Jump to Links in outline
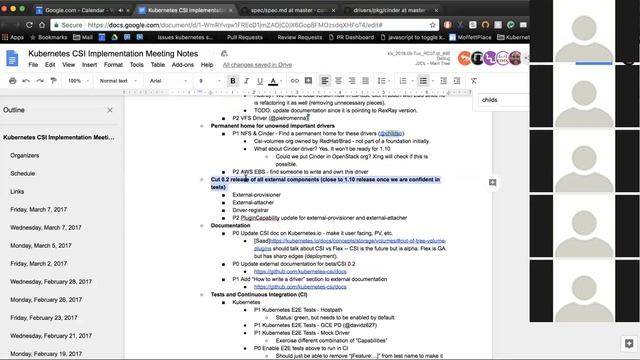Image resolution: width=640 pixels, height=360 pixels. pos(17,191)
